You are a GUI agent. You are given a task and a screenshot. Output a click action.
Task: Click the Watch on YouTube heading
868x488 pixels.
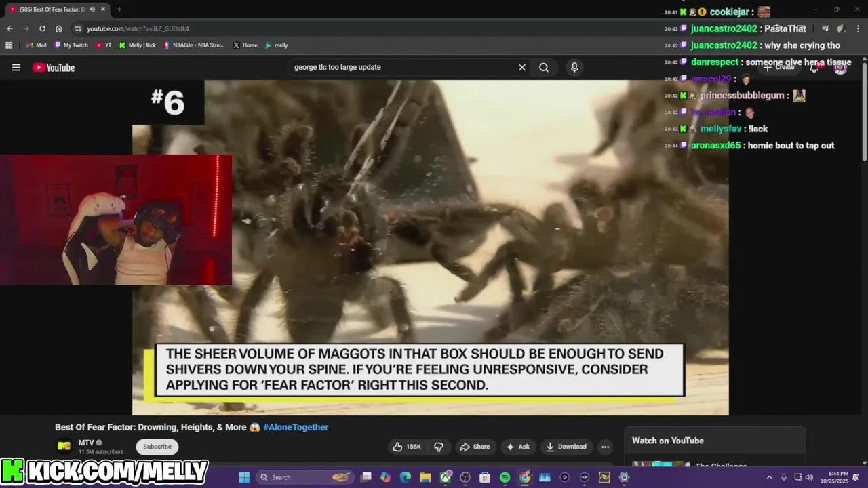(668, 441)
